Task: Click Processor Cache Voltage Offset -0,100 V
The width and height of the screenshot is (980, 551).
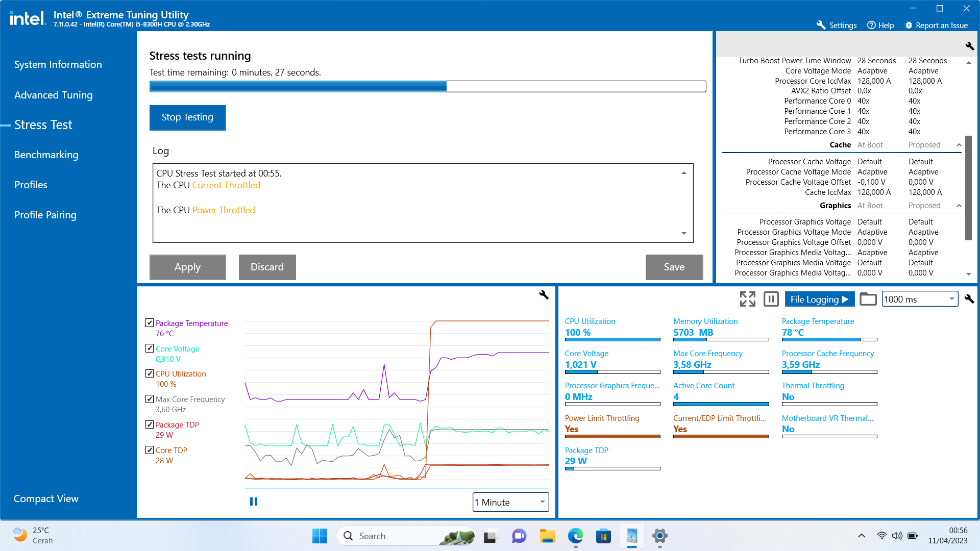Action: (x=871, y=182)
